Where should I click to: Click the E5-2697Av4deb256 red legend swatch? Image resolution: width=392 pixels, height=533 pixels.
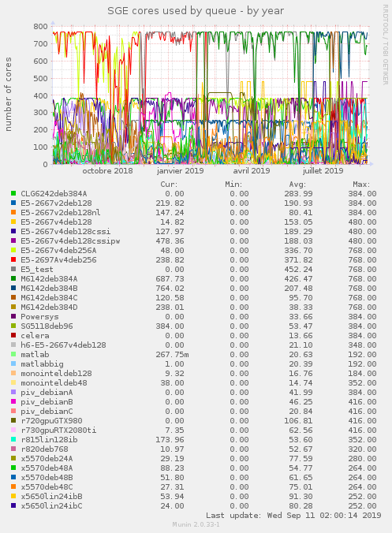coord(13,259)
